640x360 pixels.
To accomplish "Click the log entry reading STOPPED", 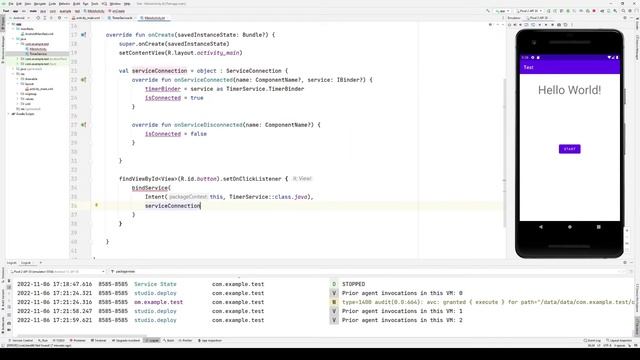I will [353, 284].
